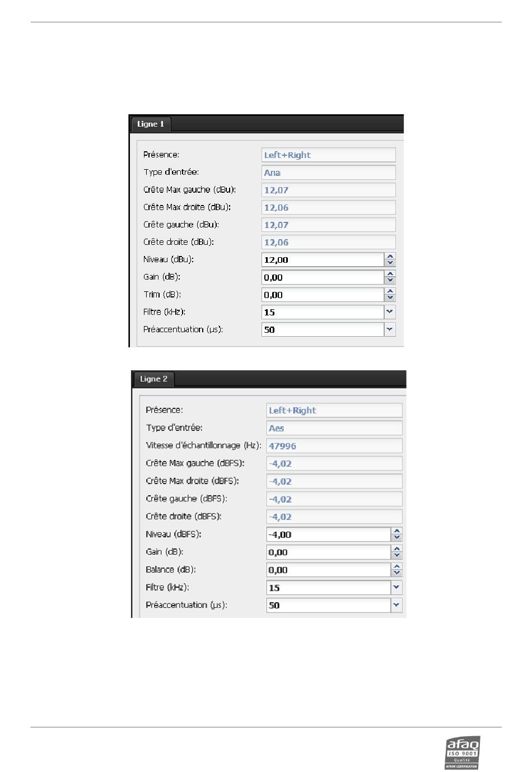The width and height of the screenshot is (532, 772).
Task: Click the Niveau (dBFS) field showing -4,00
Action: click(x=328, y=534)
